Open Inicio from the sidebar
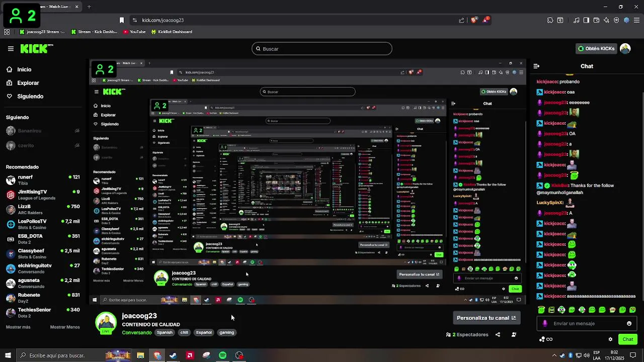The image size is (644, 362). 19,69
